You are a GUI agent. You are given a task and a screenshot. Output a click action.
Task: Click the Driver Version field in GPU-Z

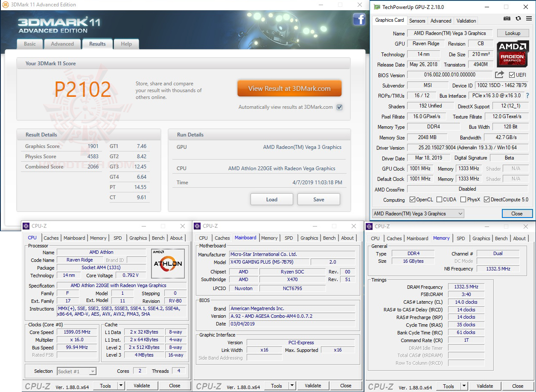click(x=468, y=148)
